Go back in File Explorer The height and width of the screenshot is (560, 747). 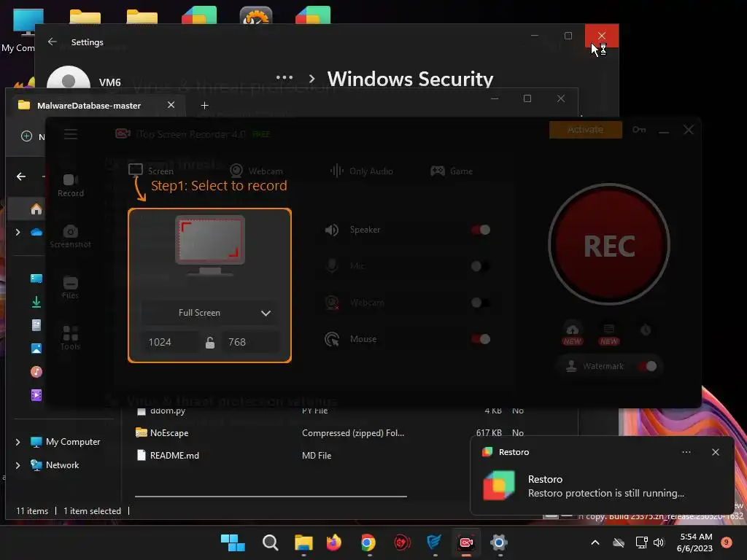tap(21, 176)
